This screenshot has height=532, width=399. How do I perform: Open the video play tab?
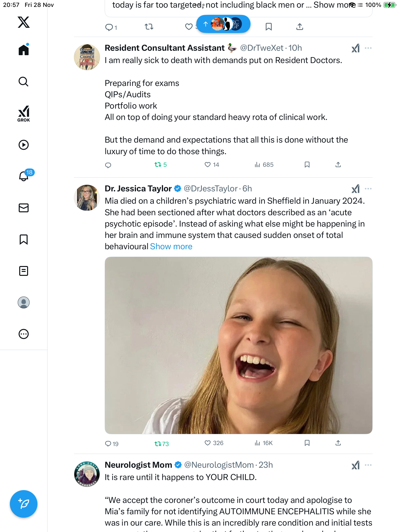click(x=24, y=145)
